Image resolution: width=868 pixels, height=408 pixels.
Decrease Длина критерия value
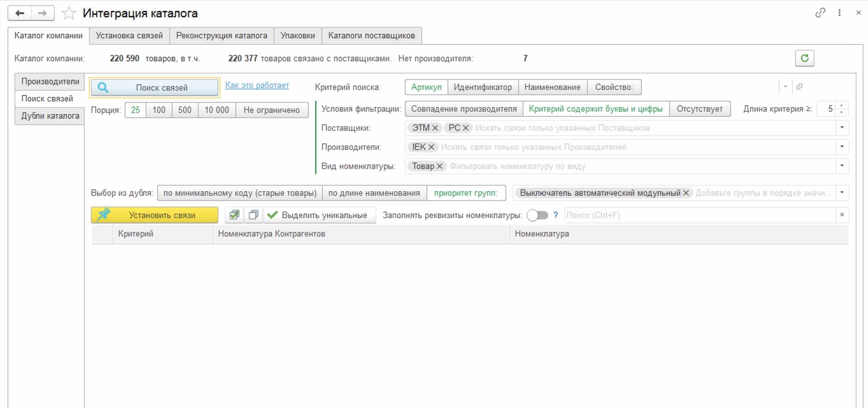click(x=841, y=112)
